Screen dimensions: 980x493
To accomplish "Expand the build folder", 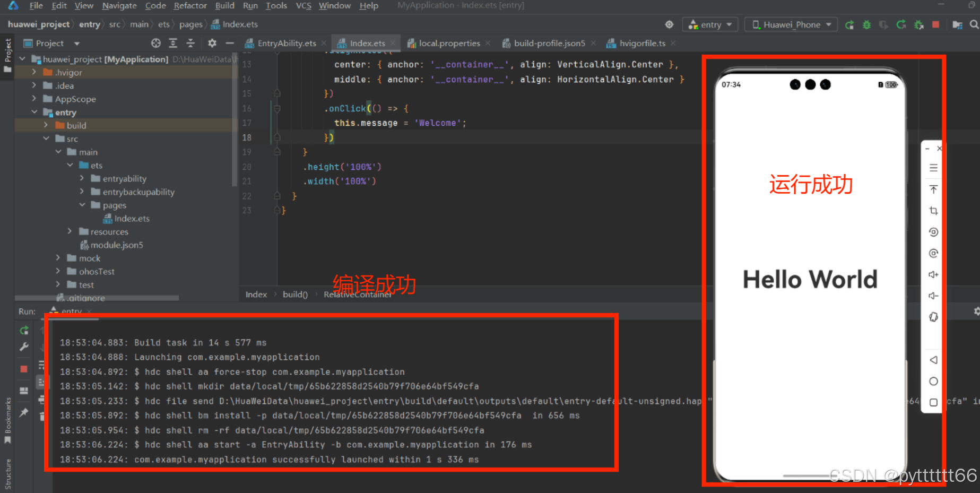I will (46, 125).
